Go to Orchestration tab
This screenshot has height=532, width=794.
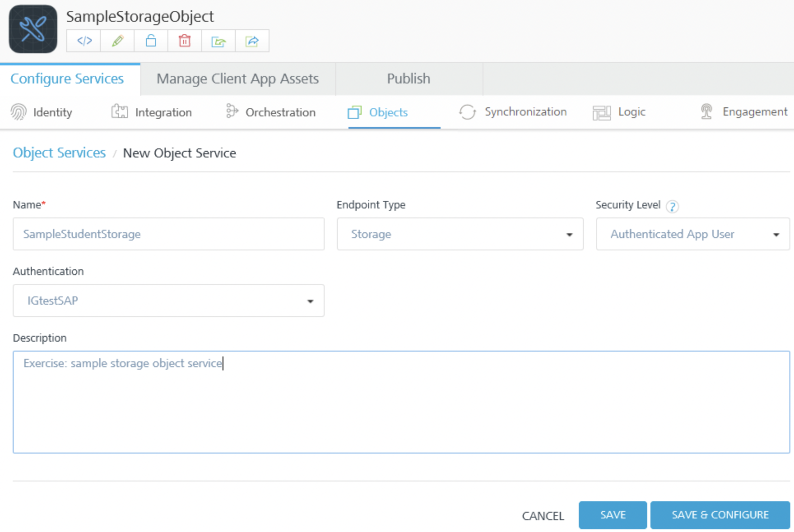271,112
